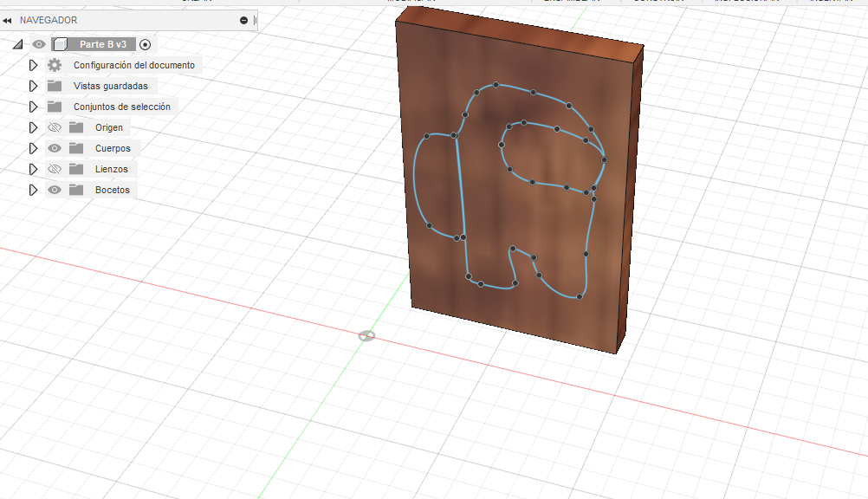
Task: Select Configuración del documento label
Action: (134, 65)
